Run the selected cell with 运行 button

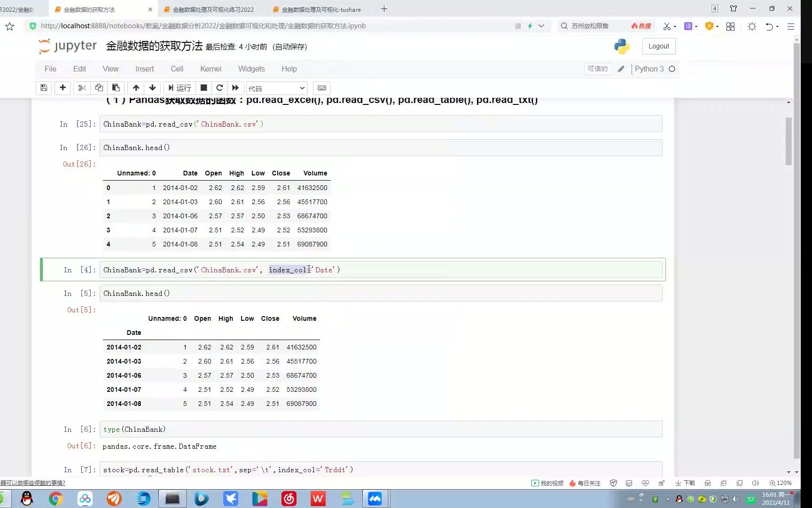180,88
